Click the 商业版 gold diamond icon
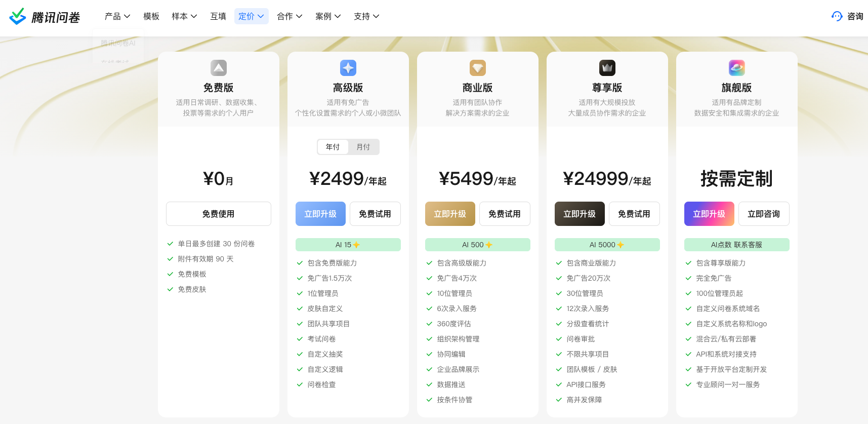Image resolution: width=868 pixels, height=424 pixels. point(478,68)
